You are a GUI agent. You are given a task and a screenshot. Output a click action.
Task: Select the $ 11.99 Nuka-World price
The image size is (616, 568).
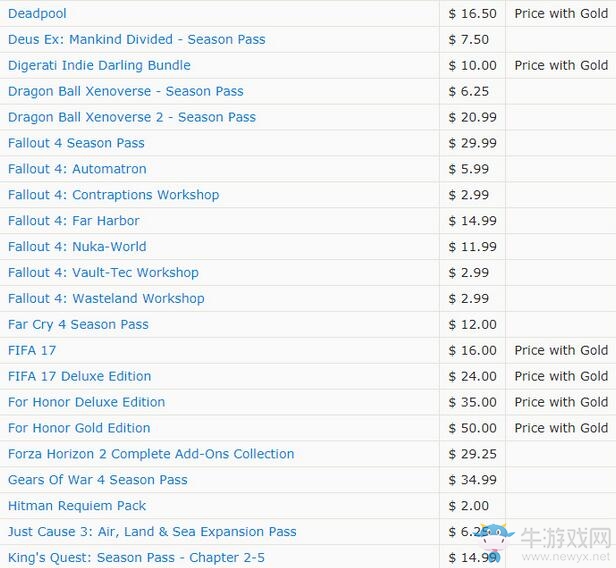[473, 247]
